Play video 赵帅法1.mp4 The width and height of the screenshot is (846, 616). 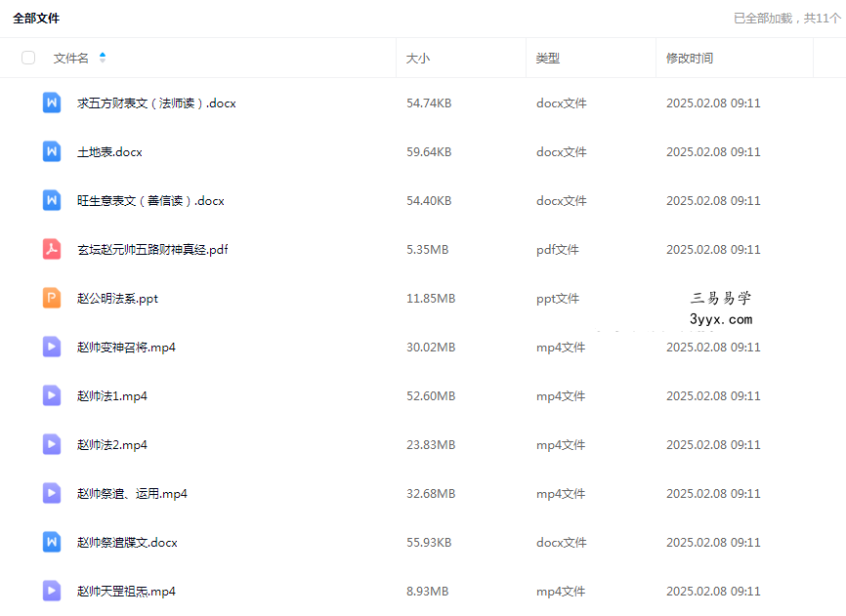112,396
